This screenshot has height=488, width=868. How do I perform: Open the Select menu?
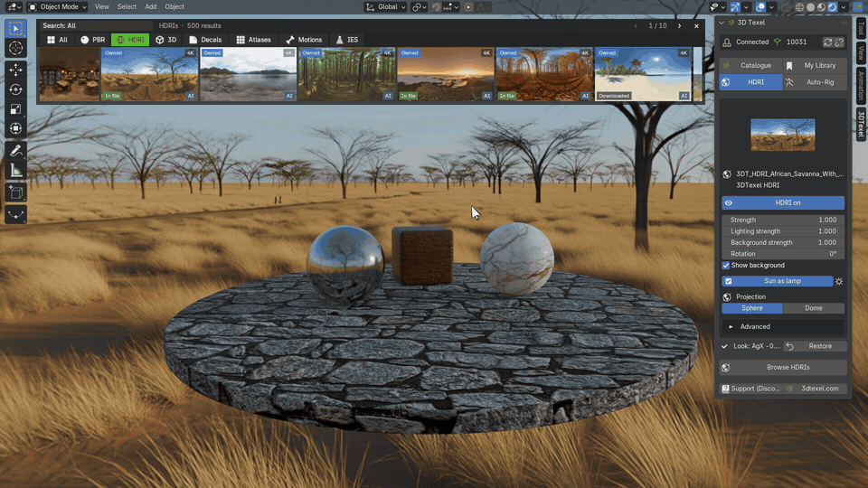(127, 7)
